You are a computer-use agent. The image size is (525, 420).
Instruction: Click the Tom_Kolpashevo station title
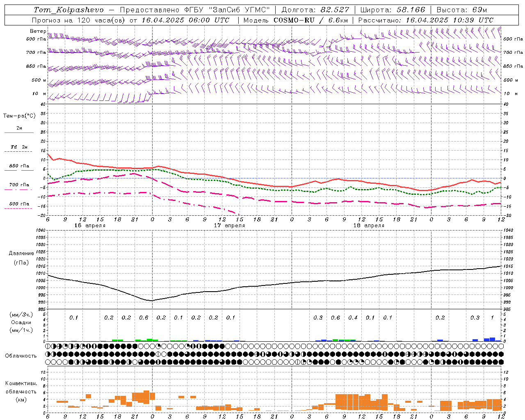click(x=68, y=10)
